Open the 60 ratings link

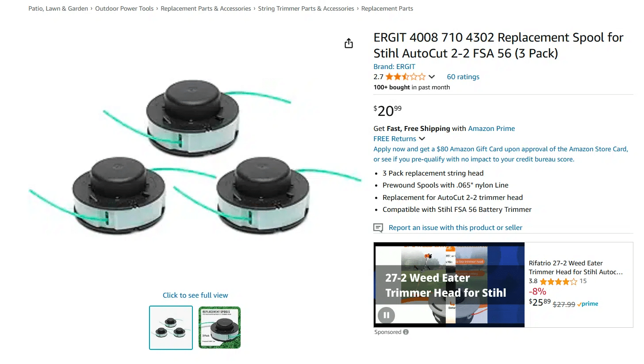click(x=463, y=77)
